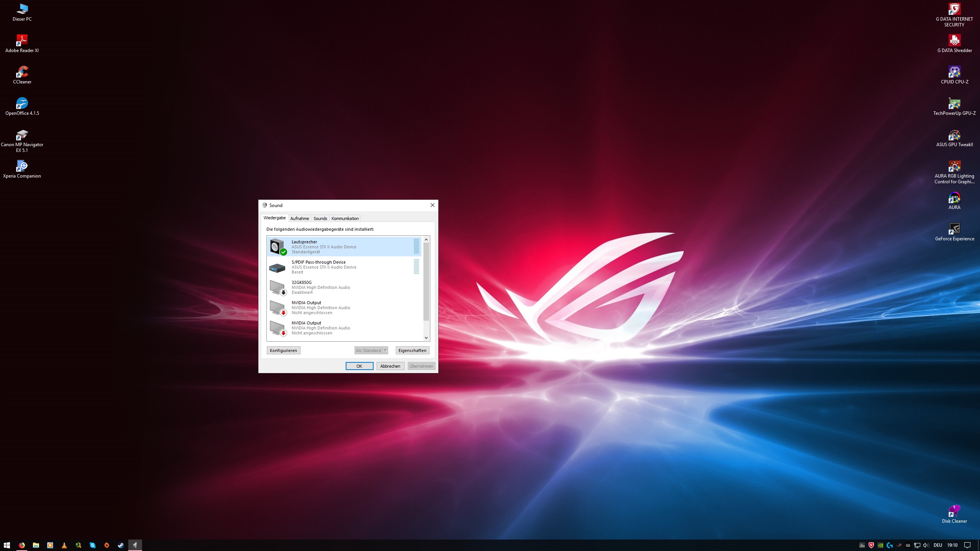The width and height of the screenshot is (980, 551).
Task: Click the Eigenschaften button
Action: point(412,350)
